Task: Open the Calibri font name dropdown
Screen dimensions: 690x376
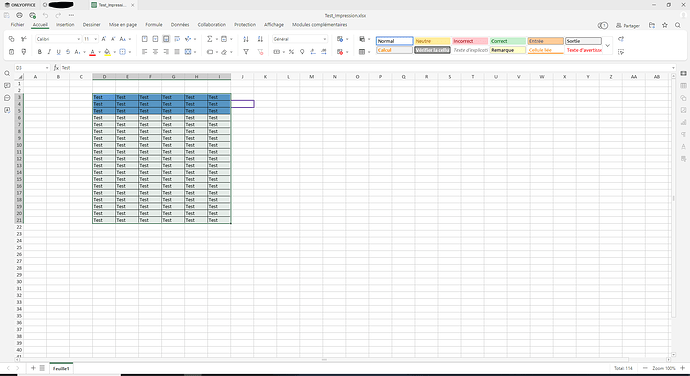Action: (x=58, y=39)
